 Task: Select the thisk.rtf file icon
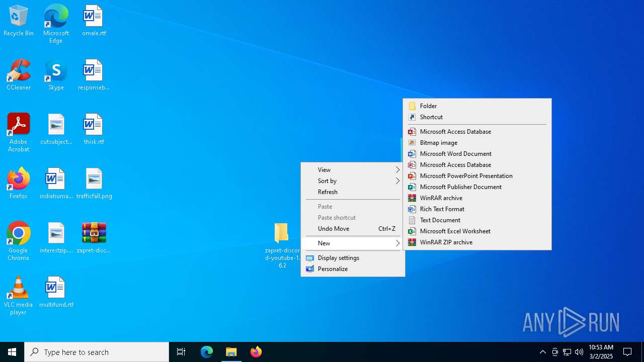pos(94,130)
